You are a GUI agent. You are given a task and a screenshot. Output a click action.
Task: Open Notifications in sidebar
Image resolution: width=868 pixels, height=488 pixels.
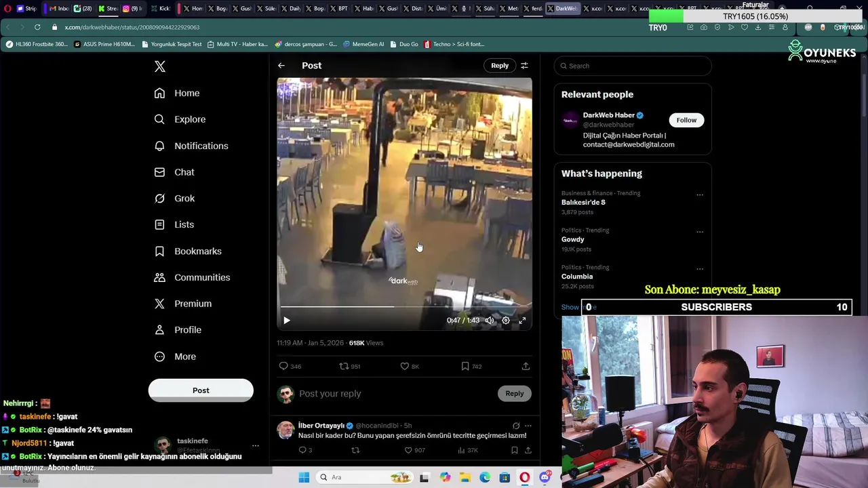(x=191, y=146)
